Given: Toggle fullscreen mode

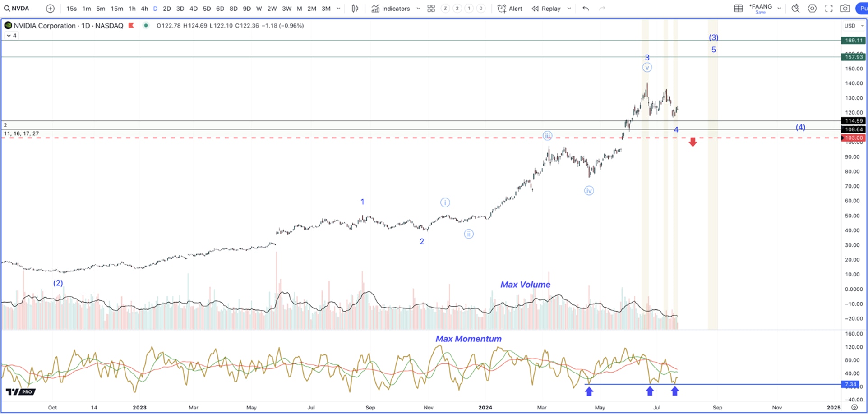Looking at the screenshot, I should click(829, 9).
